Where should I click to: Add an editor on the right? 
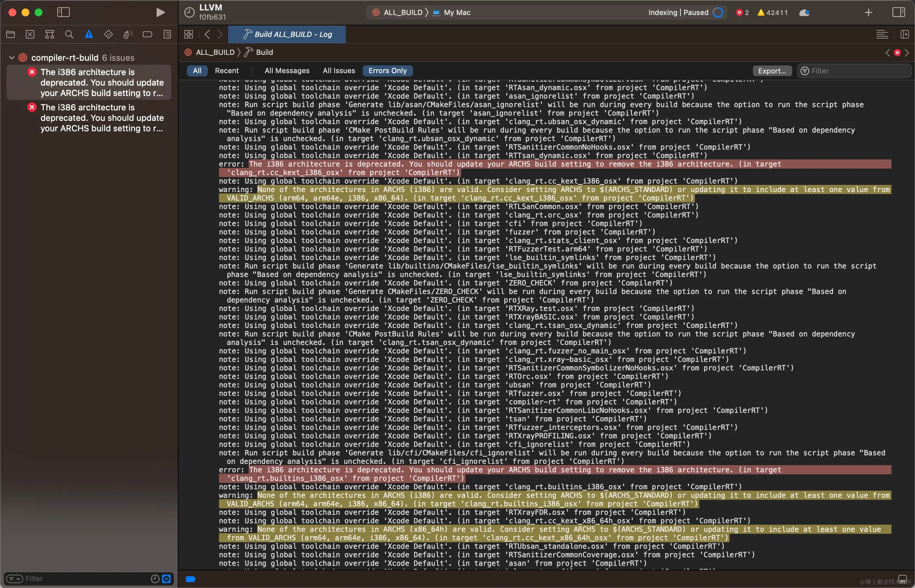[905, 34]
